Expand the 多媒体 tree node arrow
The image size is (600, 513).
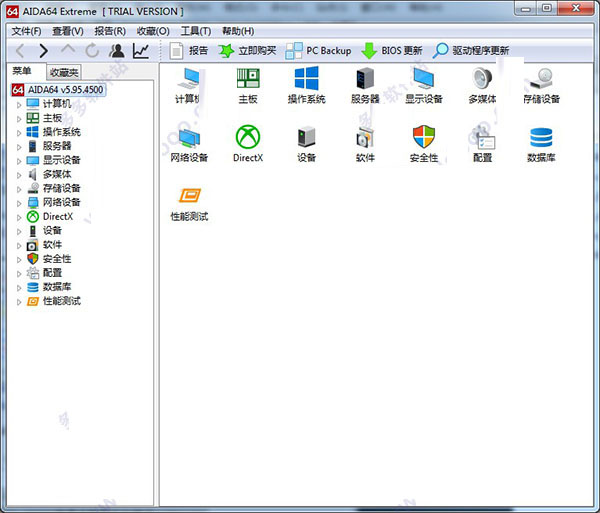[x=19, y=175]
